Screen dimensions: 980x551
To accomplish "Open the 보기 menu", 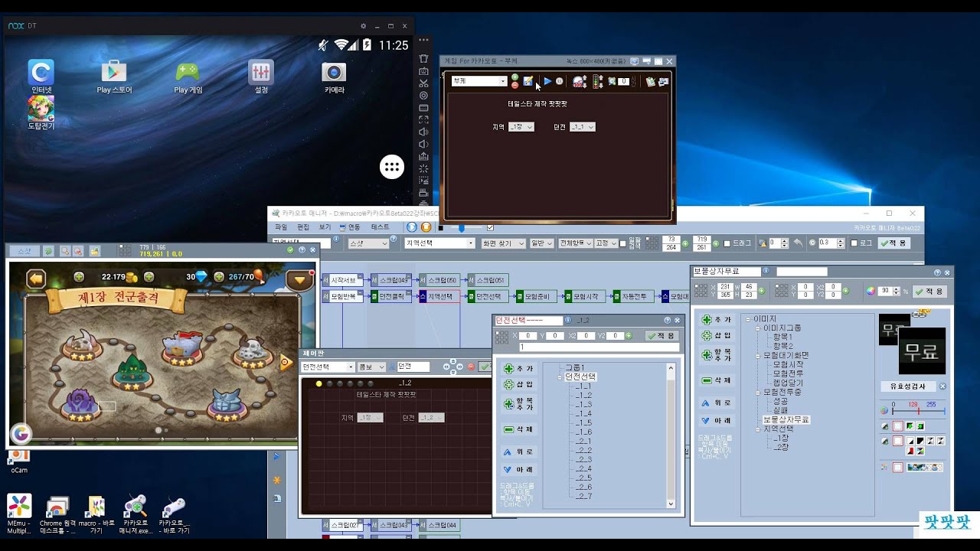I will click(325, 227).
